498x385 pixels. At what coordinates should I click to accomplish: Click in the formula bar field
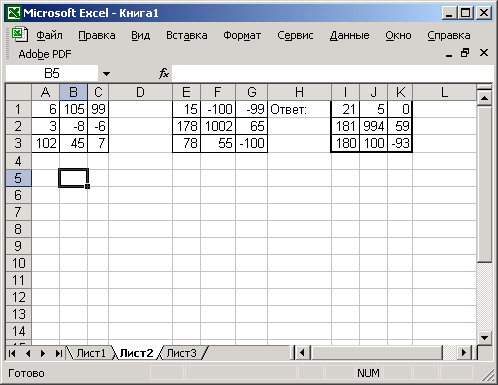(x=332, y=73)
